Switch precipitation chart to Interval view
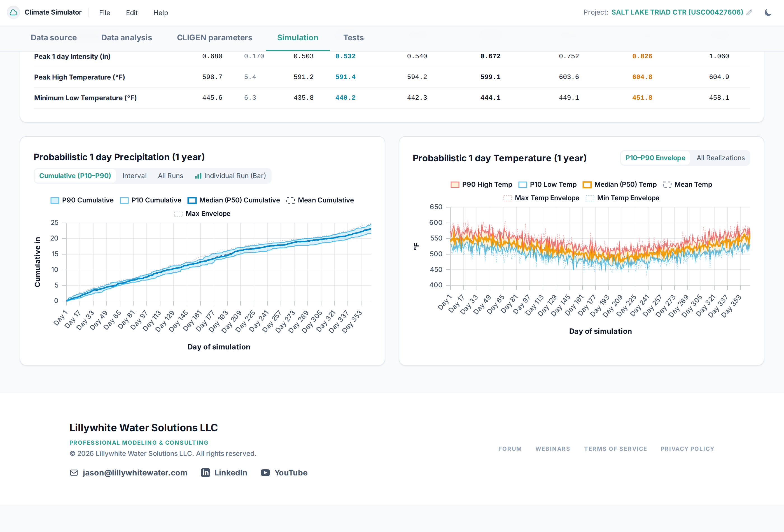The width and height of the screenshot is (784, 532). (x=134, y=176)
